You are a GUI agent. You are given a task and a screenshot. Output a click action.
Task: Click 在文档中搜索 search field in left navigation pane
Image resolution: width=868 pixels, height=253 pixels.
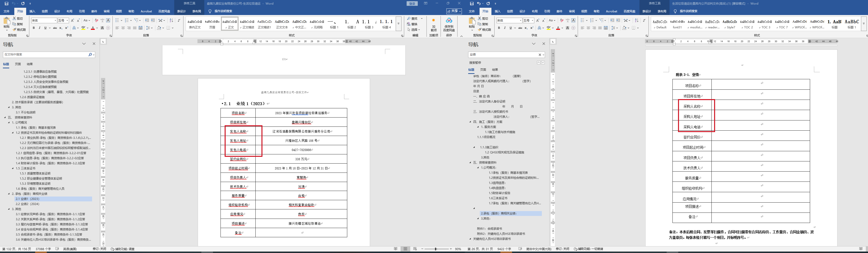[x=45, y=55]
